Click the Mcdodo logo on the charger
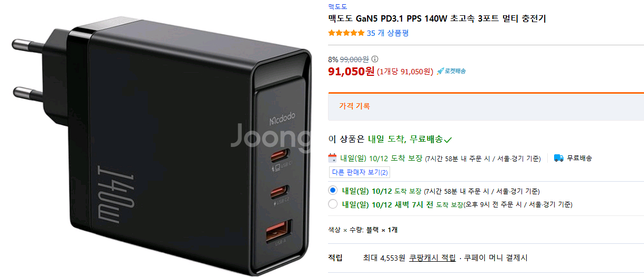This screenshot has width=644, height=277. point(283,122)
